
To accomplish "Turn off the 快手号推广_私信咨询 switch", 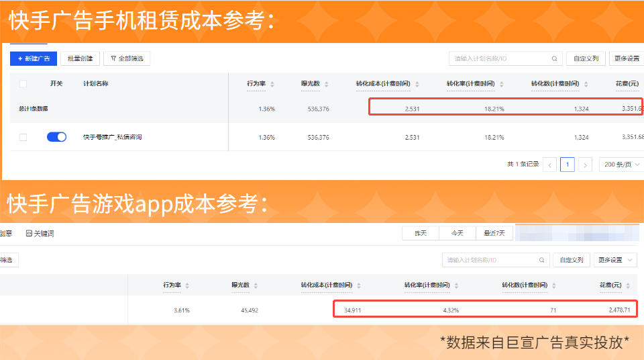I will (56, 137).
